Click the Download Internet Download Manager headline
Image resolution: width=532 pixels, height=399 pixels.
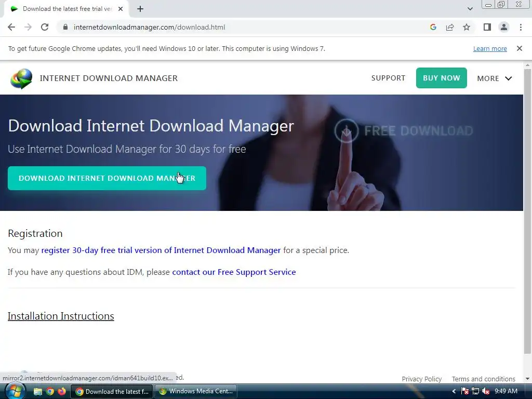coord(151,126)
